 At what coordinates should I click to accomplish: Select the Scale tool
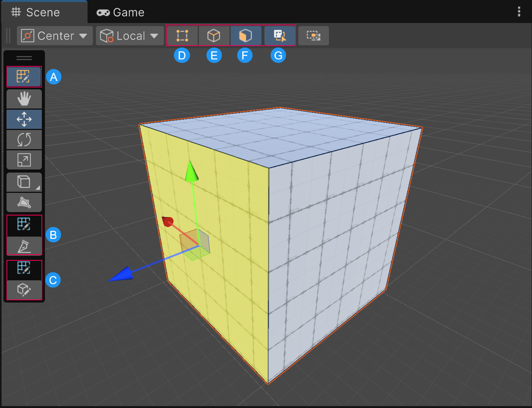click(x=24, y=160)
